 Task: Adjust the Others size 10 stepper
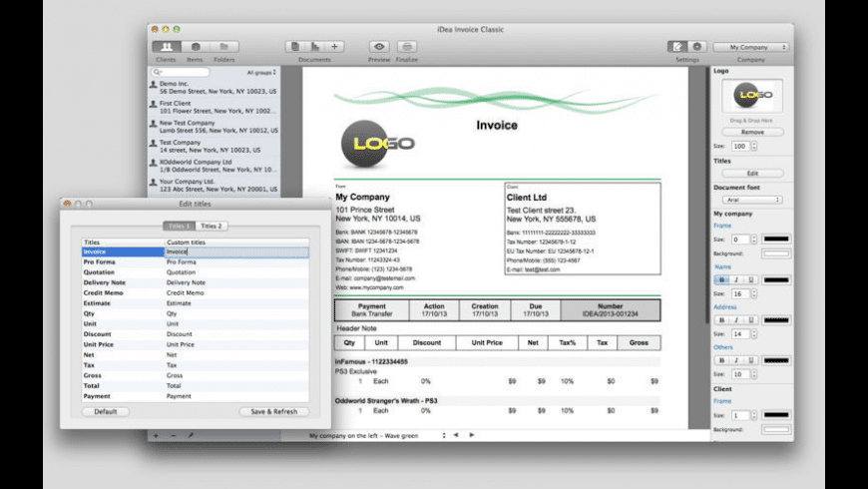point(754,374)
